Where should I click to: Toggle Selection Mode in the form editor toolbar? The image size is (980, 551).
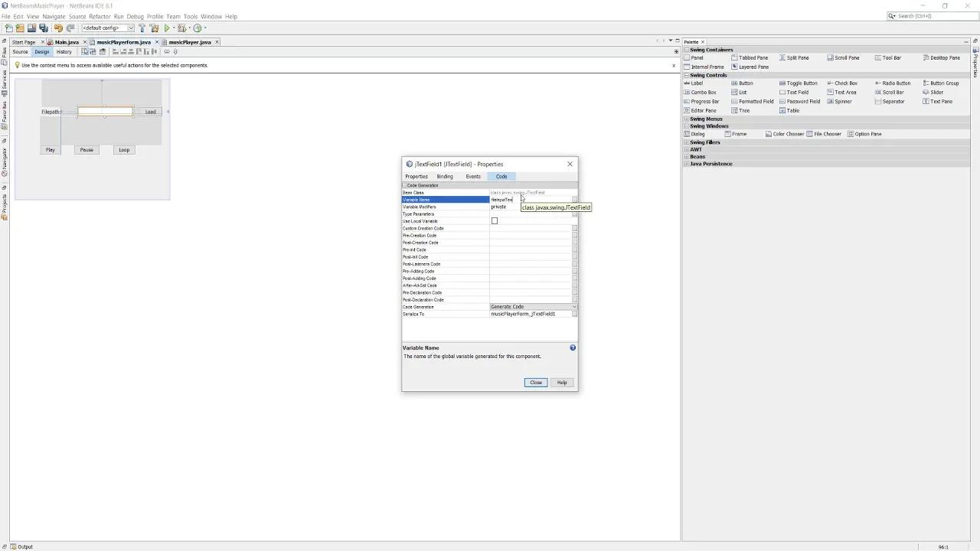pyautogui.click(x=85, y=52)
